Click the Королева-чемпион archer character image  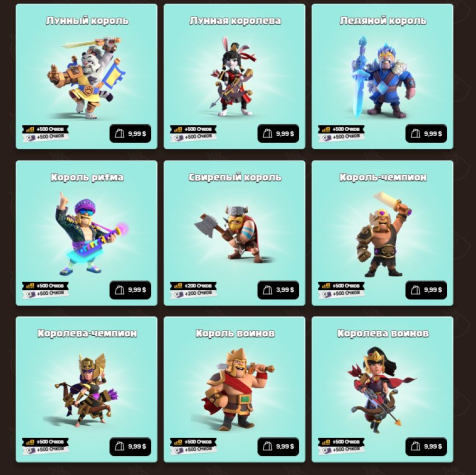click(86, 391)
